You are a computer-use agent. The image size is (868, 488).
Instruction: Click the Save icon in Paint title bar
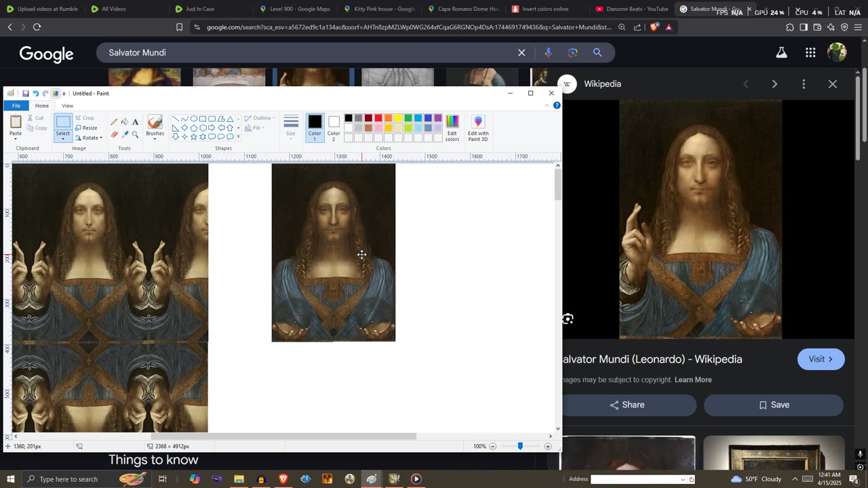tap(26, 94)
